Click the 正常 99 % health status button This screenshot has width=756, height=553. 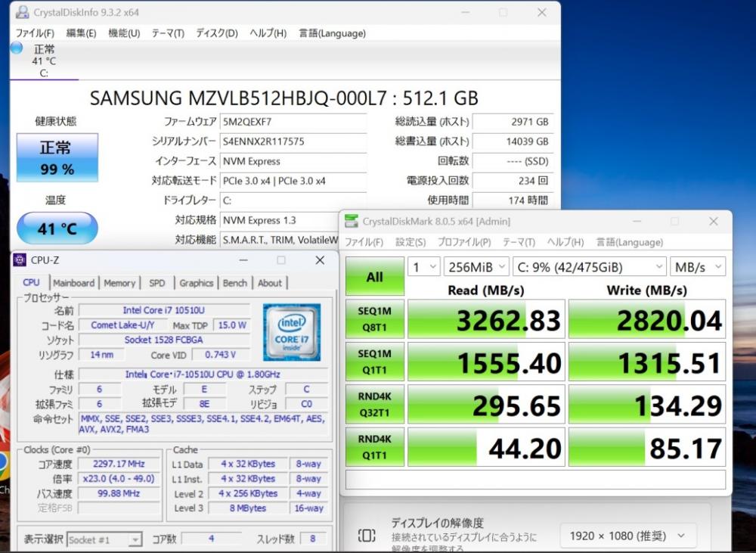[x=57, y=157]
